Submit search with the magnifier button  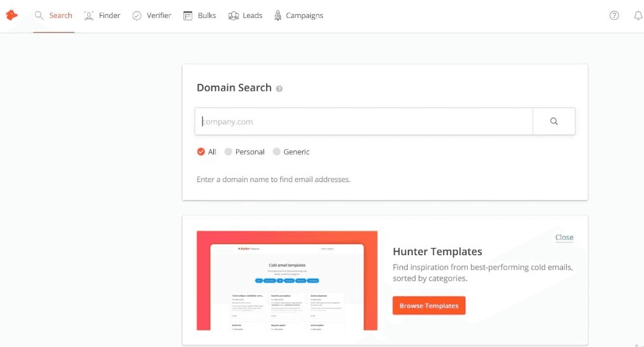click(553, 121)
